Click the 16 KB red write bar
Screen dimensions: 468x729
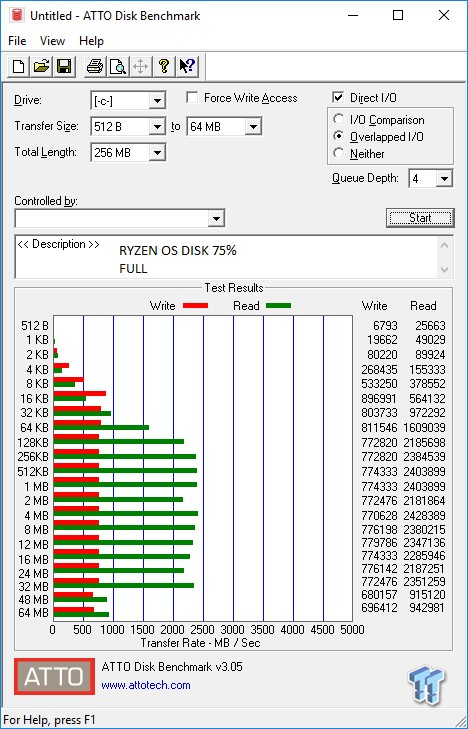coord(79,393)
